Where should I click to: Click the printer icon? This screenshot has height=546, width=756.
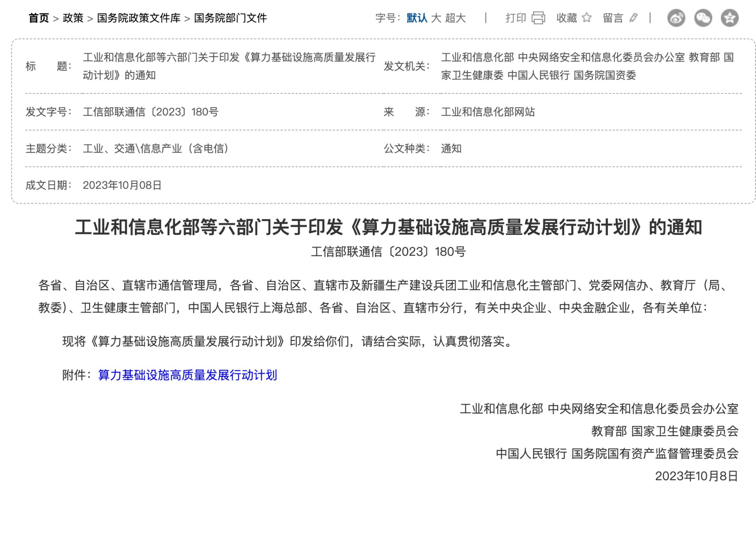click(x=538, y=18)
